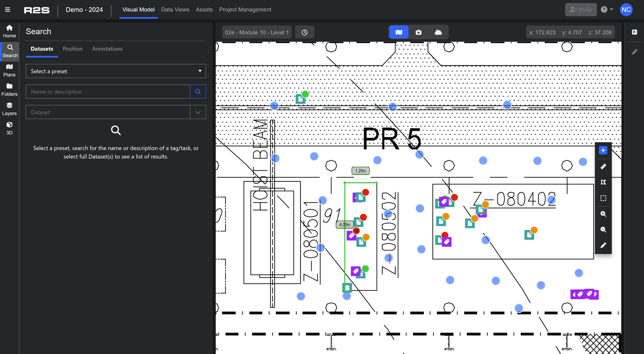Open Plans in the sidebar
This screenshot has height=354, width=644.
click(9, 70)
